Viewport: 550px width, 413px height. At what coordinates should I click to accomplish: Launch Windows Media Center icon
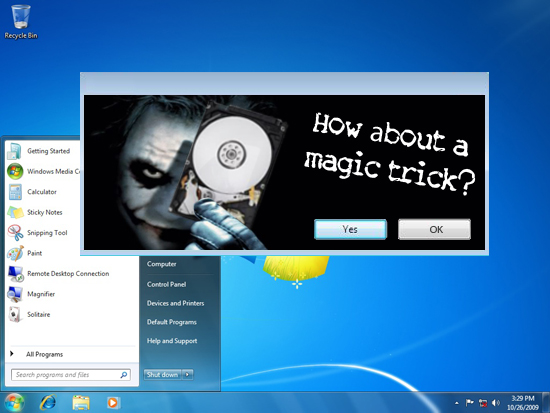pyautogui.click(x=15, y=172)
